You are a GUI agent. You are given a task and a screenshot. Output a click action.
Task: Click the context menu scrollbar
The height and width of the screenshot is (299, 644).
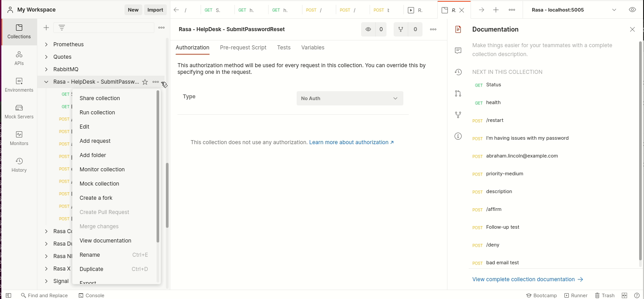pos(158,167)
